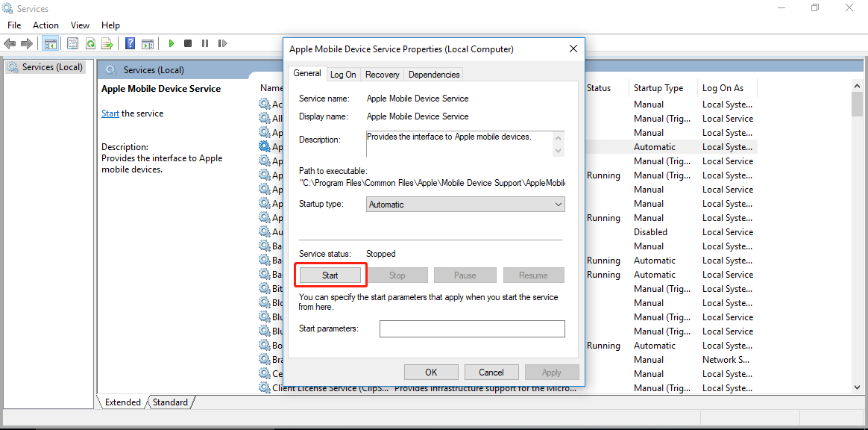Click the green Start Service toolbar icon
Screen dimensions: 868x430
coord(172,43)
